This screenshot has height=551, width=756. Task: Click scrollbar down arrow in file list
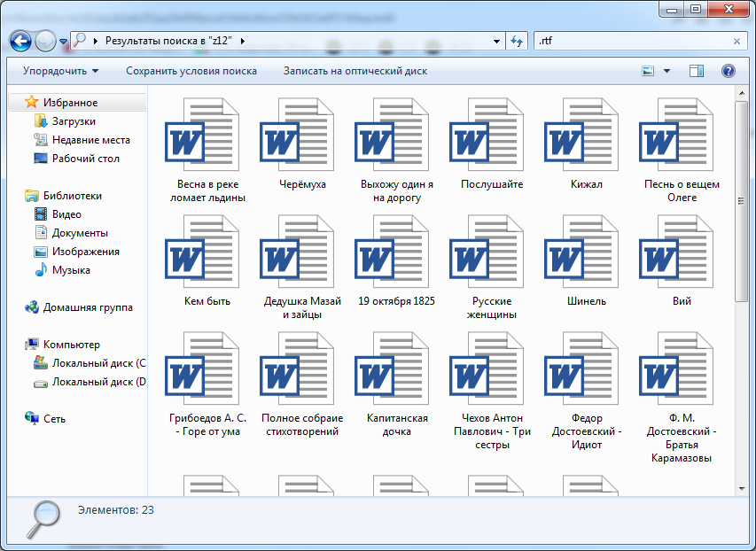(x=742, y=489)
